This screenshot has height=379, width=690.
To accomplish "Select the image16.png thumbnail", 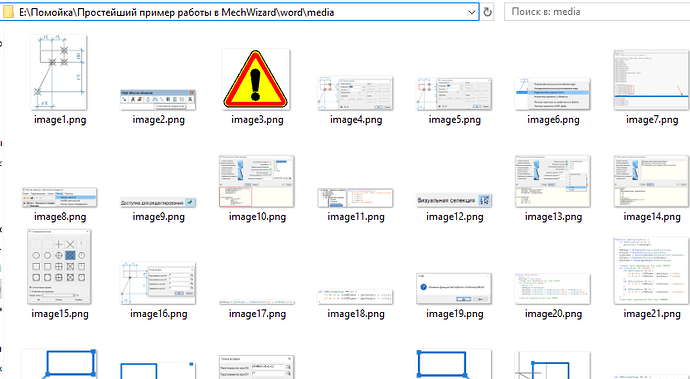I will [x=158, y=283].
